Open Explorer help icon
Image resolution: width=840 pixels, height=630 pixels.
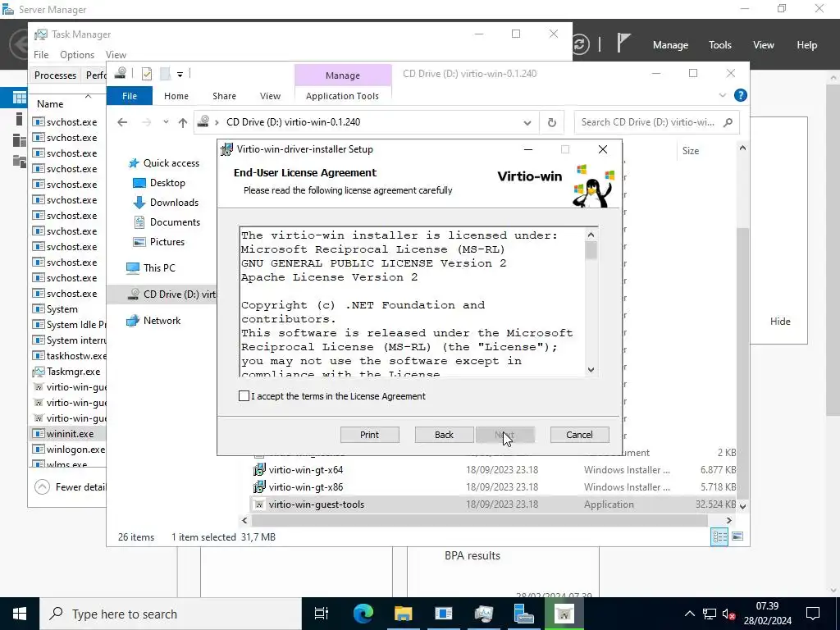pyautogui.click(x=741, y=95)
